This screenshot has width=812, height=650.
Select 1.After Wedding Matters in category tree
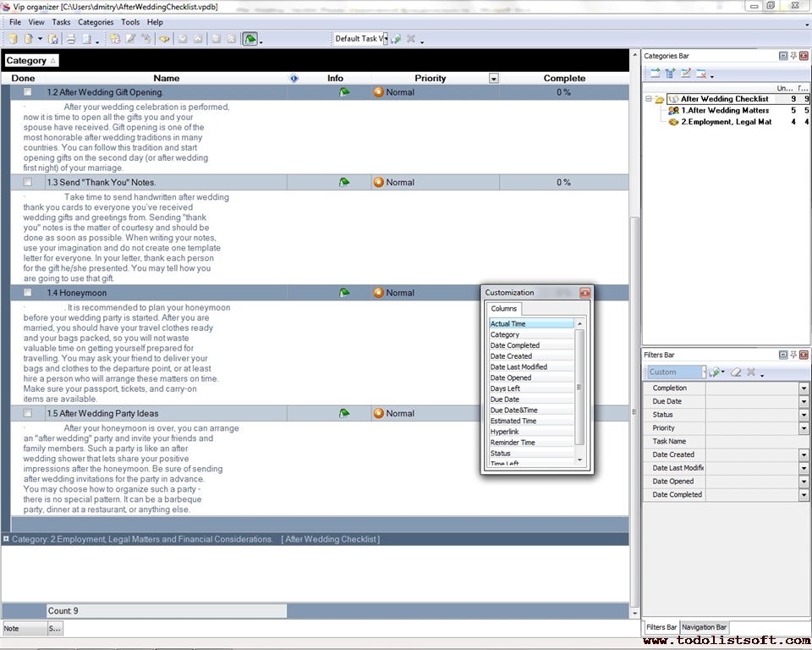click(725, 110)
